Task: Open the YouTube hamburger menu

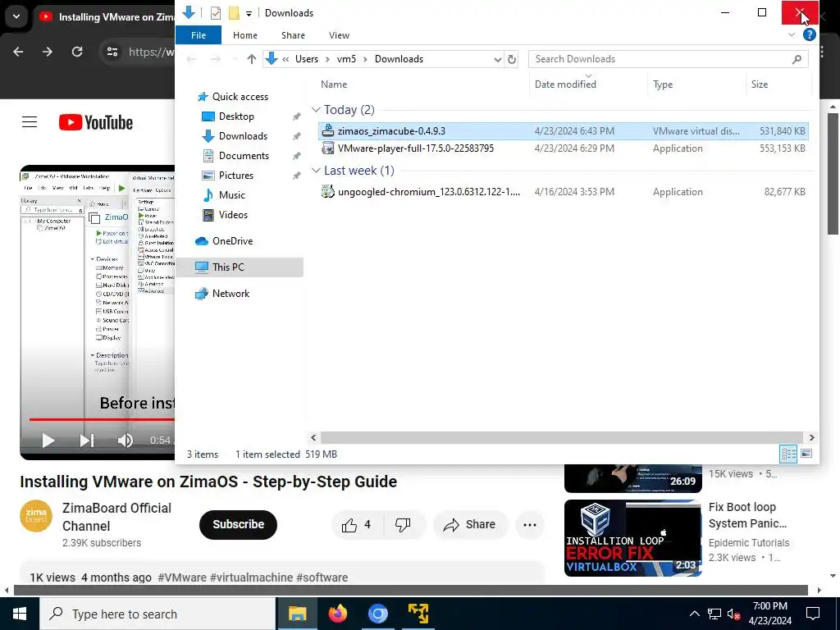Action: [x=30, y=122]
